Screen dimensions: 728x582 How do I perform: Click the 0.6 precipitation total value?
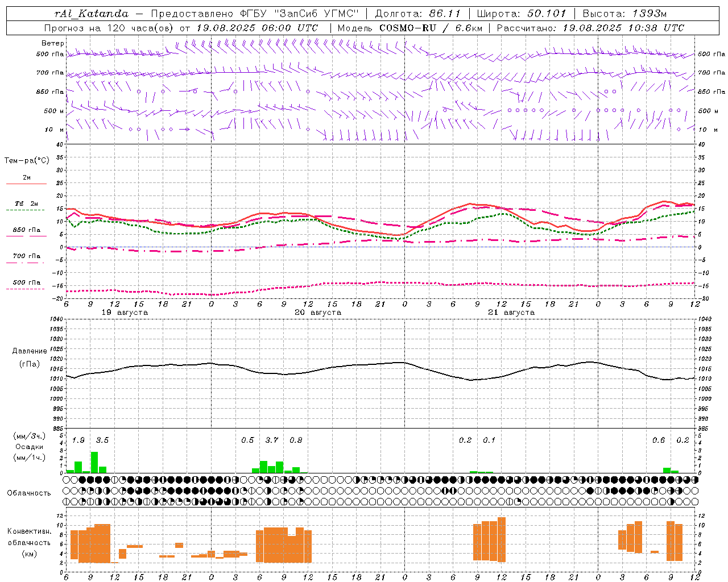659,440
